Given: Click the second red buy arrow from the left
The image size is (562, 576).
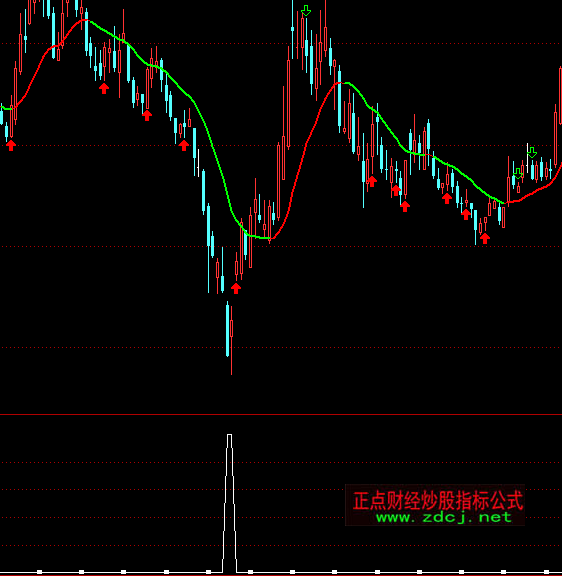Looking at the screenshot, I should tap(104, 88).
